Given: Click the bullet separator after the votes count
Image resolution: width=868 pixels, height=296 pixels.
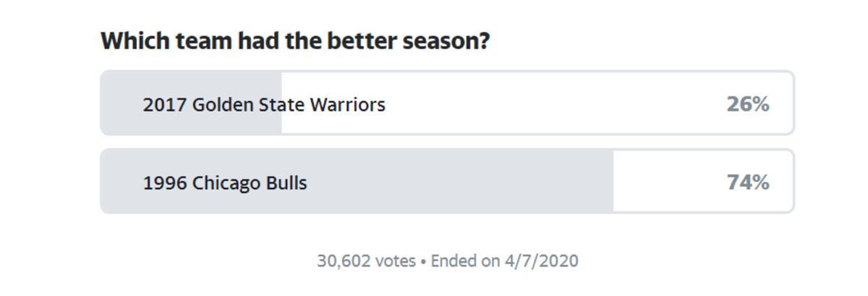Looking at the screenshot, I should click(423, 261).
